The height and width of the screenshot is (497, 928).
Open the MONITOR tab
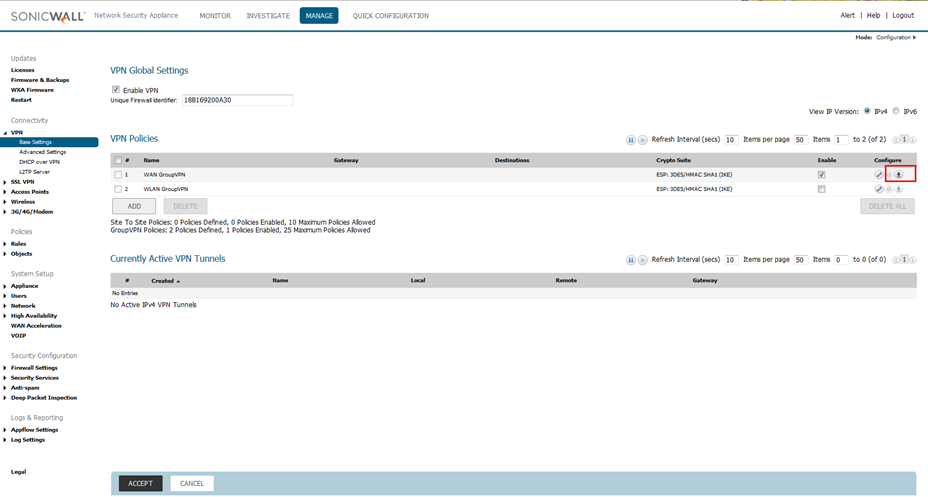pyautogui.click(x=215, y=16)
